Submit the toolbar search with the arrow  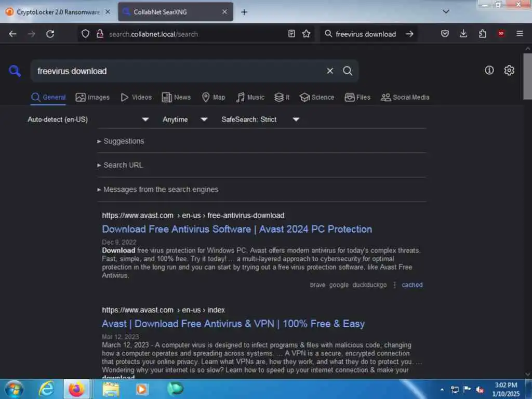coord(409,34)
